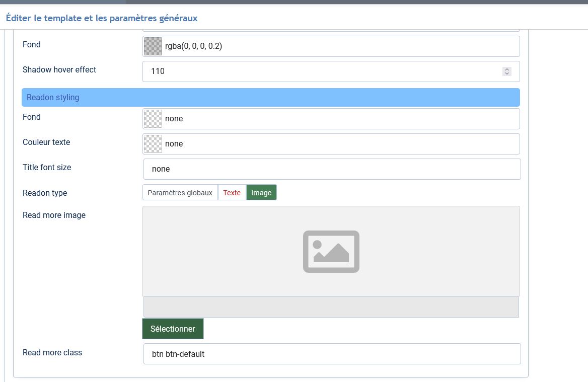Viewport: 588px width, 382px height.
Task: Choose Image as the Readon type
Action: 261,193
